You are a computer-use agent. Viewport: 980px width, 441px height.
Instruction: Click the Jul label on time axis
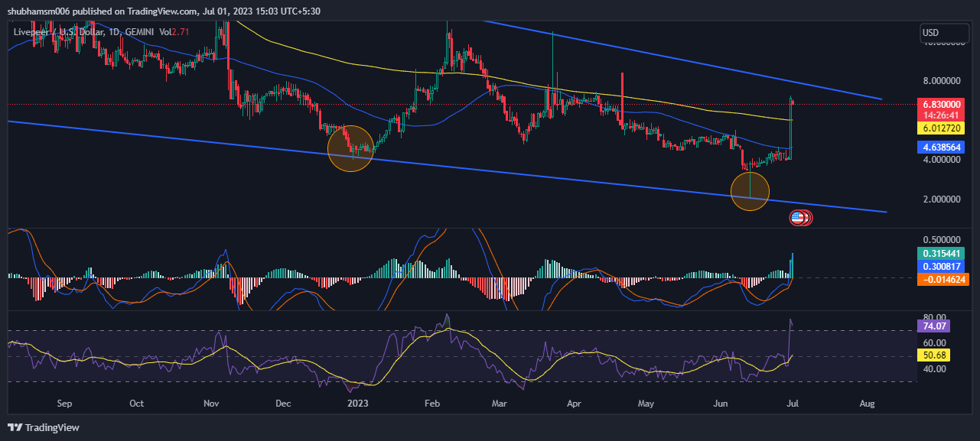click(794, 402)
